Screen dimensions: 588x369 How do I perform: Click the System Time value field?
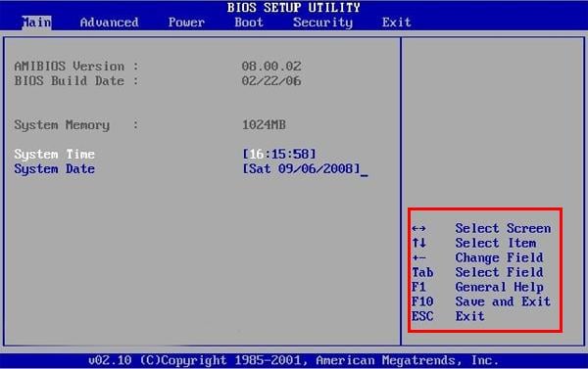point(279,154)
